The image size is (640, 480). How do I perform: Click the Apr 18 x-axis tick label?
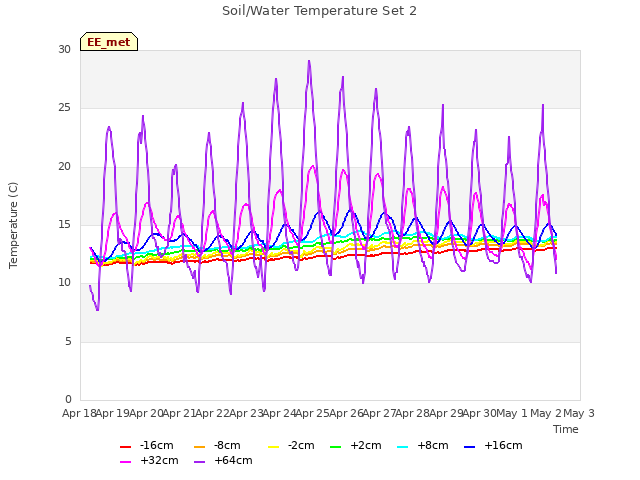[x=79, y=413]
